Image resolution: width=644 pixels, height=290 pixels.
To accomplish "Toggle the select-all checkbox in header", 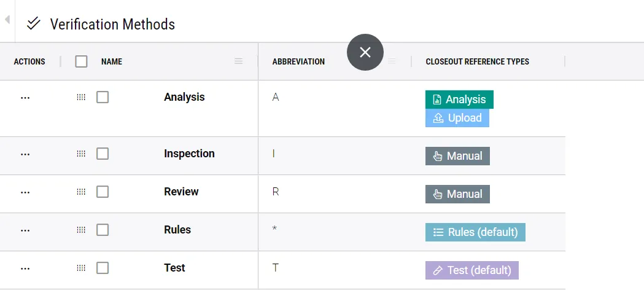I will coord(81,61).
